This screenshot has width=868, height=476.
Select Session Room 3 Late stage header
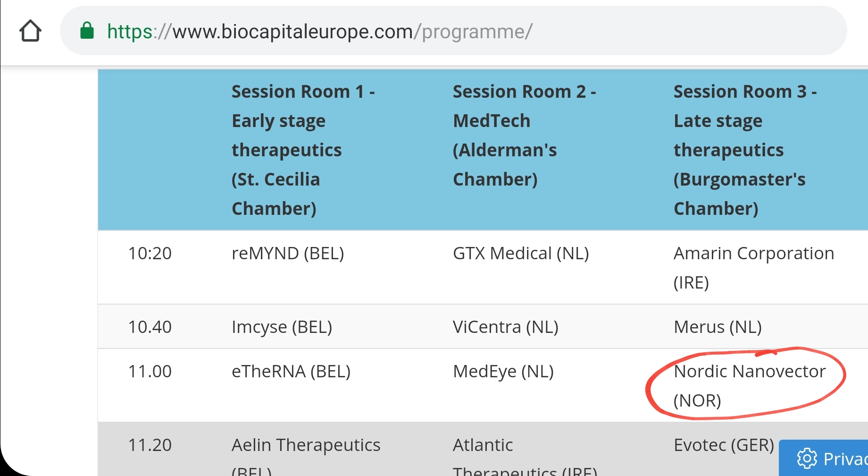pos(745,150)
